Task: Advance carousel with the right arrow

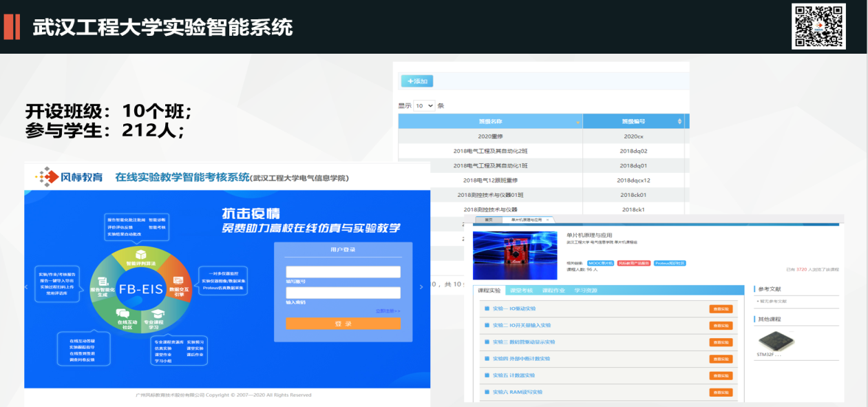Action: click(x=421, y=286)
